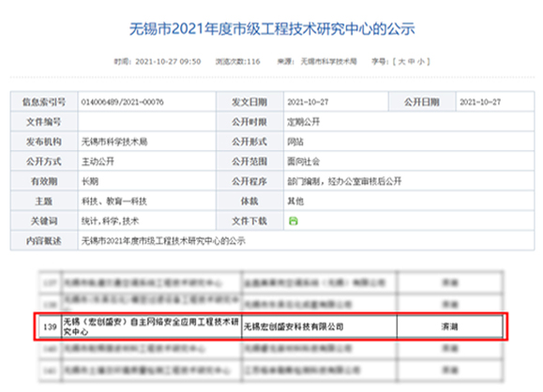The height and width of the screenshot is (392, 543).
Task: Click the 公开日期 value 2021-10-27
Action: 480,102
